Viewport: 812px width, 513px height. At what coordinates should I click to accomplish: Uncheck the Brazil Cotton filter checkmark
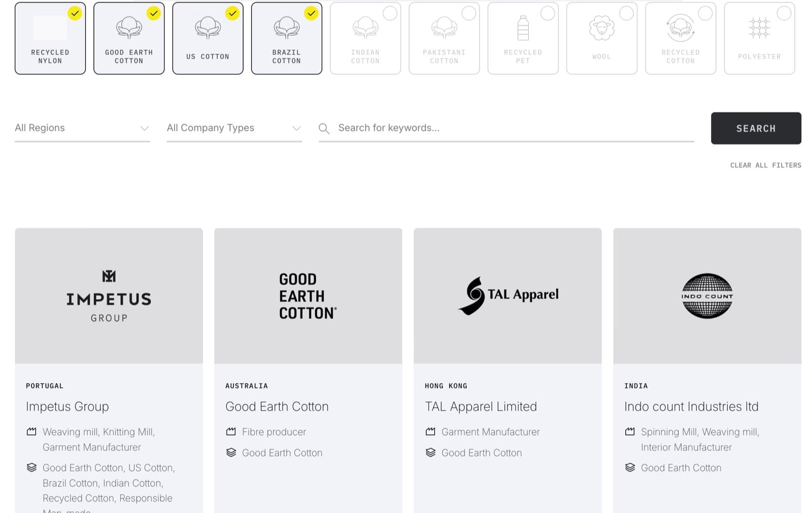311,14
